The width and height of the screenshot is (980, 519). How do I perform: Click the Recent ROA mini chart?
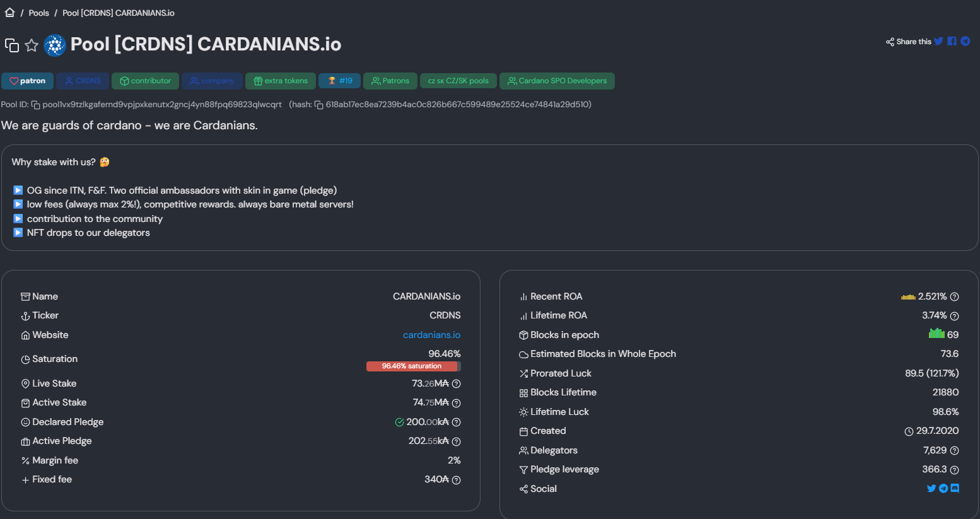click(x=908, y=296)
